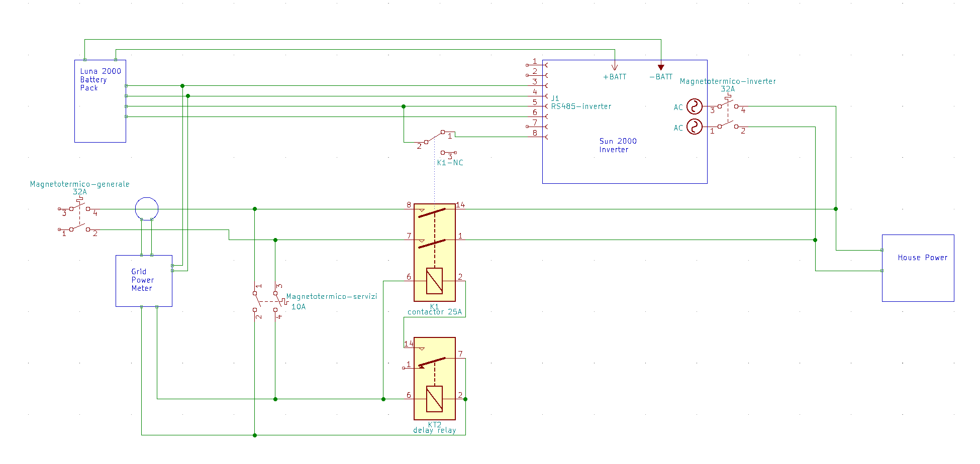Click the KT2 relay switching contact
This screenshot has width=980, height=464.
click(432, 362)
